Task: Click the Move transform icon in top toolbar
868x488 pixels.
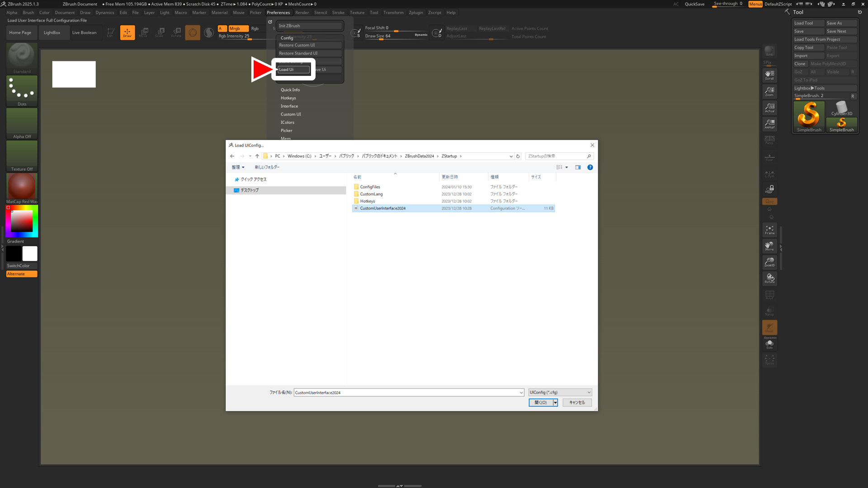Action: click(144, 33)
